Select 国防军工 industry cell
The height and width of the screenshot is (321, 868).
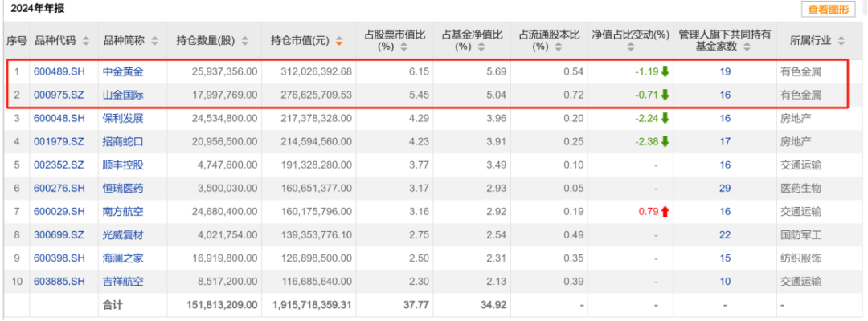[800, 235]
